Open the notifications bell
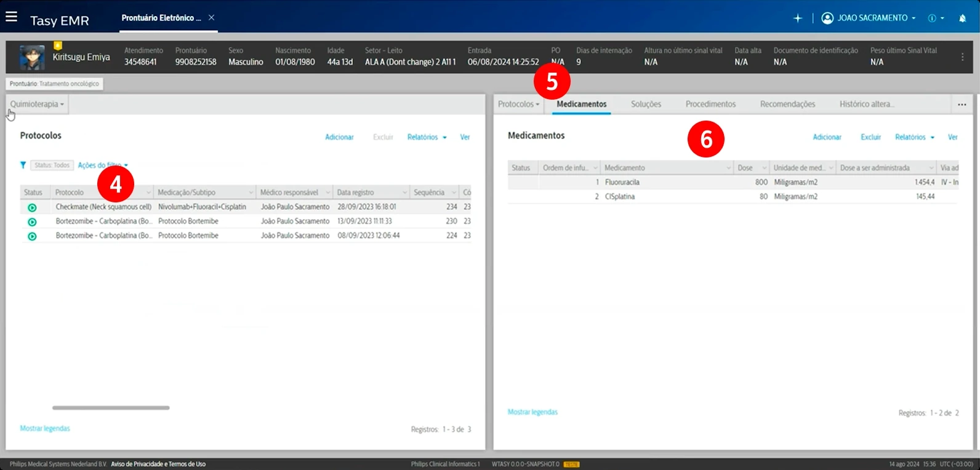Viewport: 980px width, 470px height. pos(962,18)
